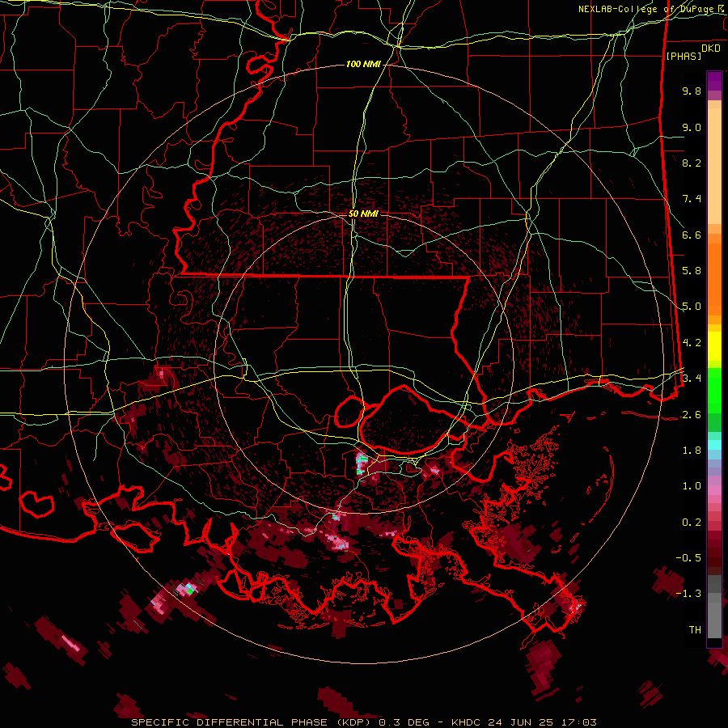Click the 9.8 value on the color scale

[x=692, y=91]
